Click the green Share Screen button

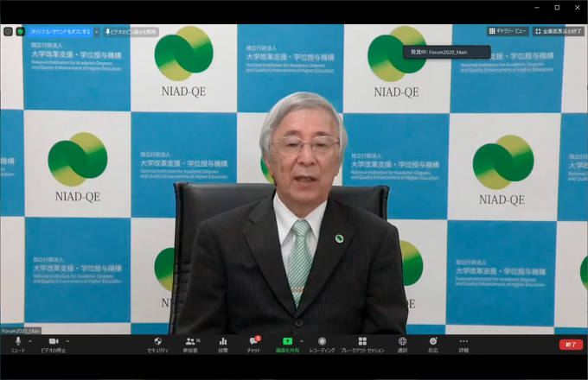(x=287, y=343)
